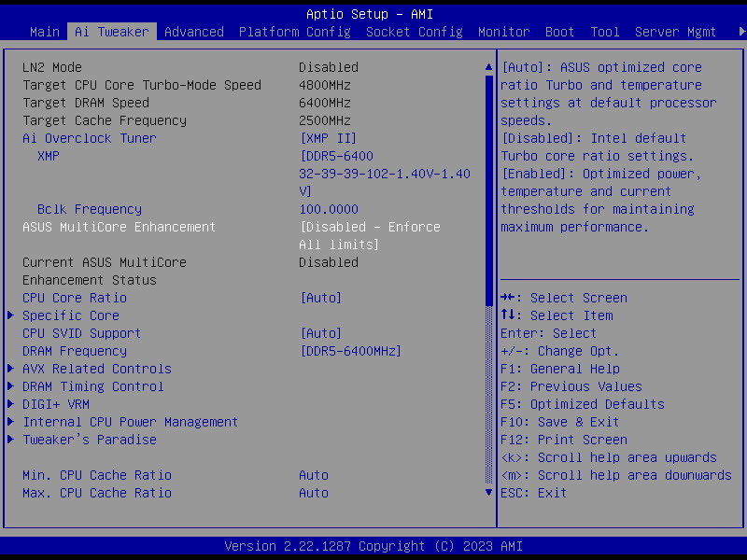Click the F12: Print Screen hint
This screenshot has height=560, width=747.
(564, 440)
